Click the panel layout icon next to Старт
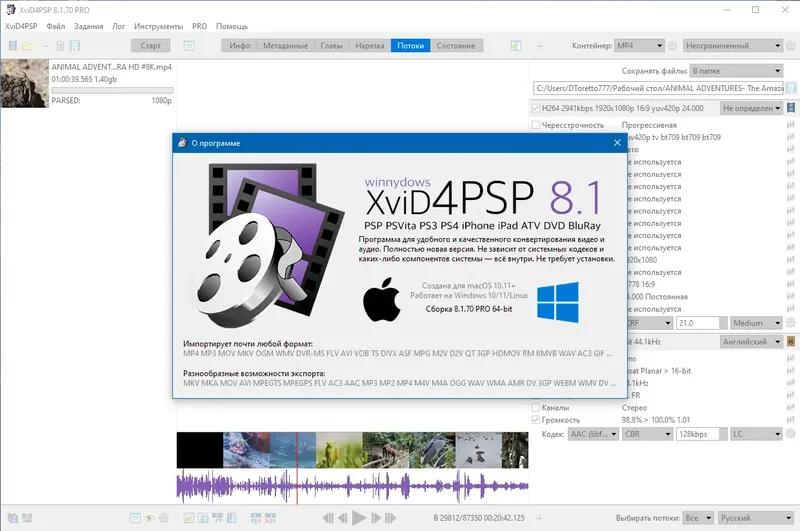Viewport: 800px width, 531px height. tap(189, 46)
